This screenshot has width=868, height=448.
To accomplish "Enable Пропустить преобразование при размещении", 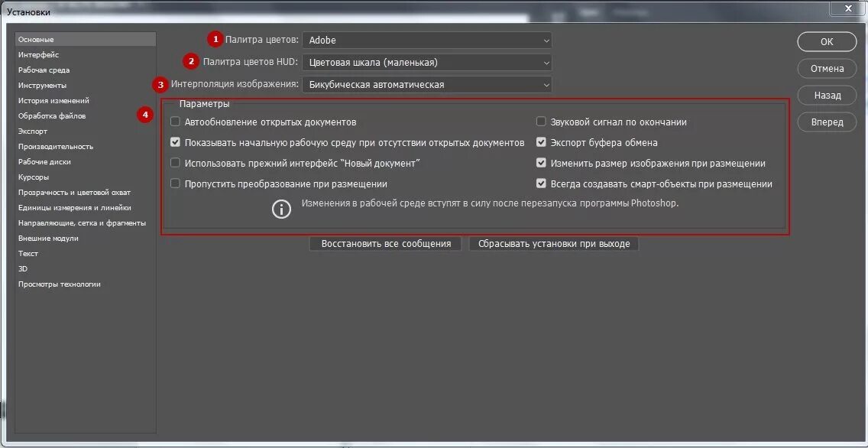I will [x=176, y=183].
